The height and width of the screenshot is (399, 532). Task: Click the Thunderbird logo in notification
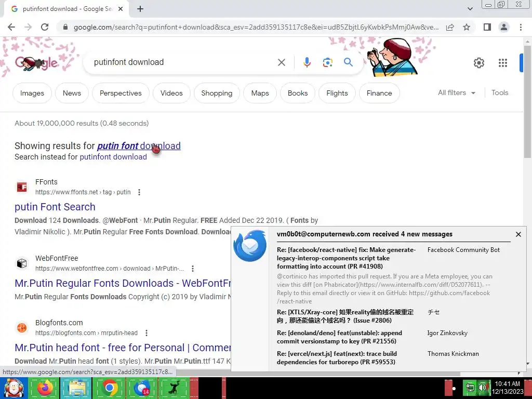tap(250, 246)
